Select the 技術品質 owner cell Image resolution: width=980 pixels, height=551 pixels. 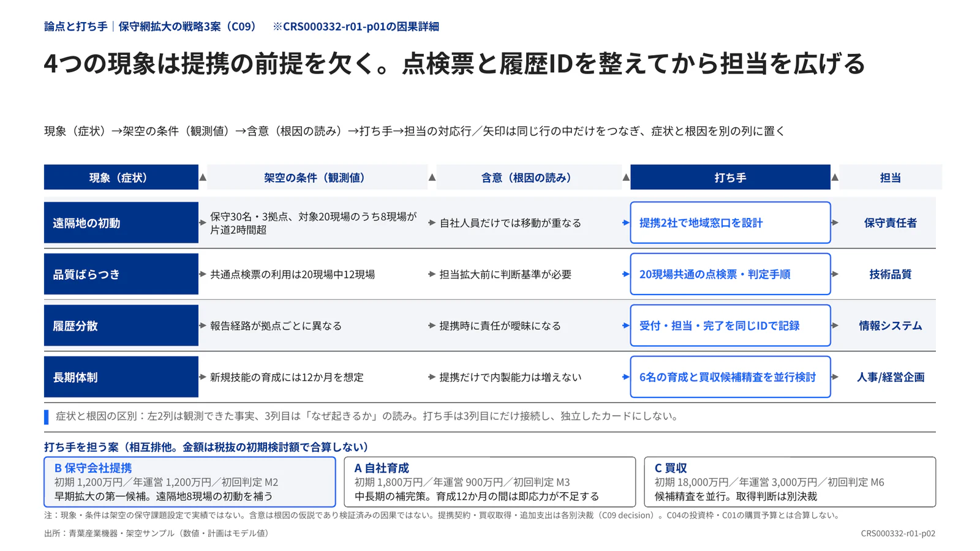pyautogui.click(x=890, y=274)
